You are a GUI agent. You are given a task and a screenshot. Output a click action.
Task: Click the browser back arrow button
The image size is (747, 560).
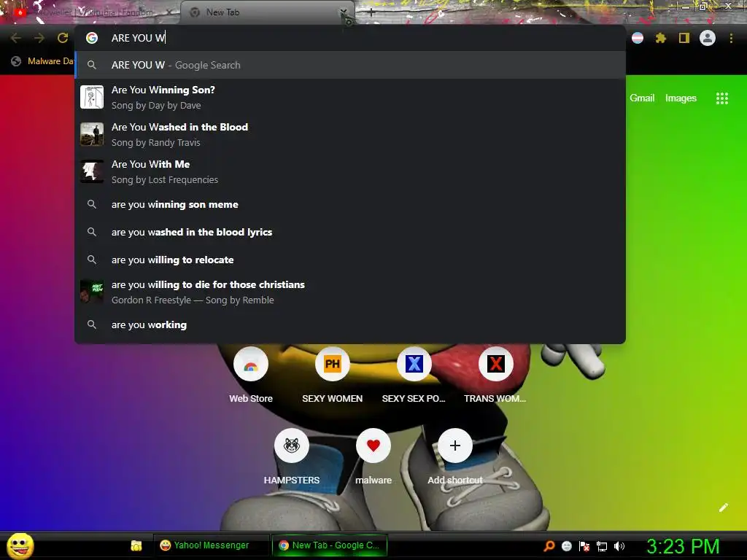click(16, 38)
